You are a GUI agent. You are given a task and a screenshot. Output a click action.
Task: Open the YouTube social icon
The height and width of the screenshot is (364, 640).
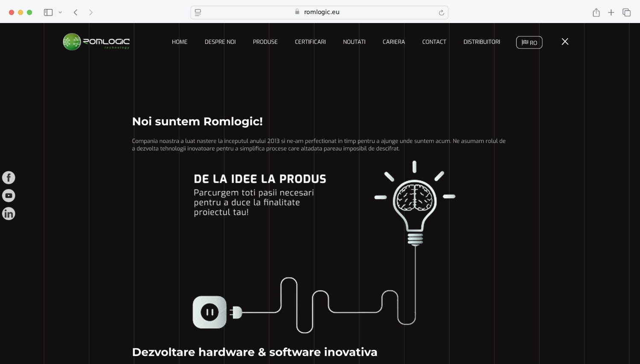click(9, 196)
